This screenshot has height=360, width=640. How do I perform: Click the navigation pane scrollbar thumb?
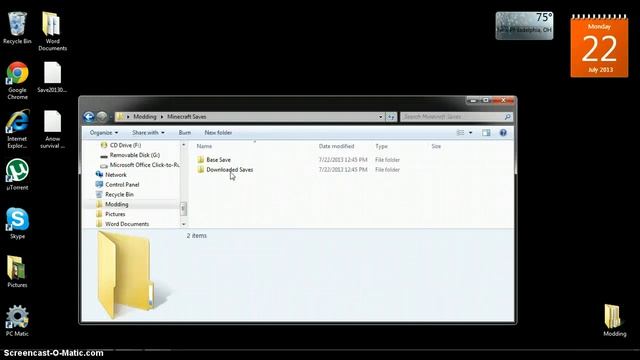click(183, 208)
